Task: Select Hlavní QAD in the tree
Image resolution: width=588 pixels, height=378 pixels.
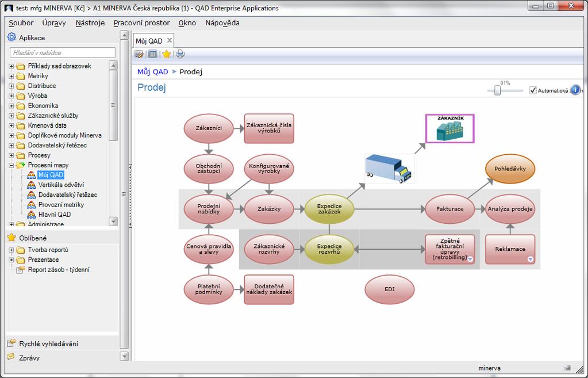Action: click(55, 215)
